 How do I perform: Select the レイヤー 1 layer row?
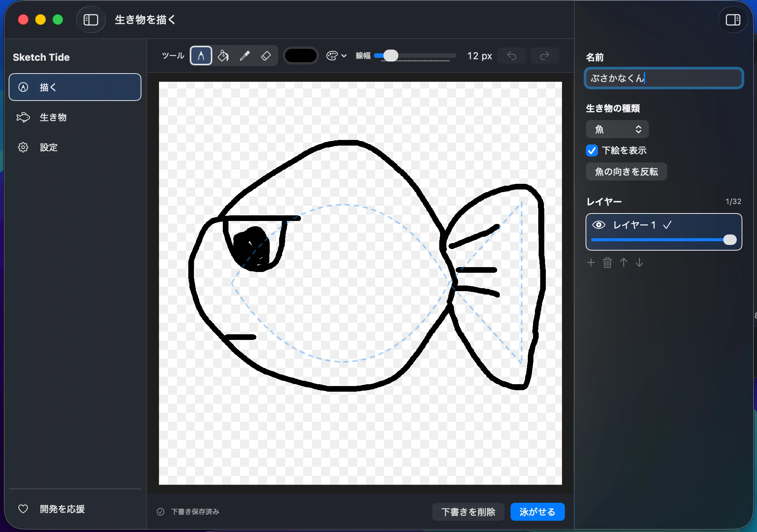[664, 231]
